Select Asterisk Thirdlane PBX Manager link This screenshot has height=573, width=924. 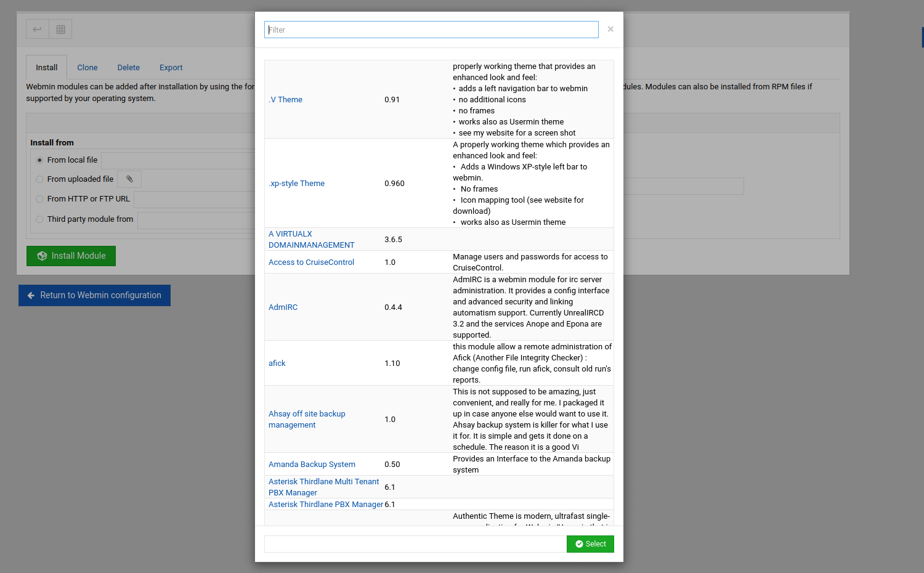(x=326, y=505)
